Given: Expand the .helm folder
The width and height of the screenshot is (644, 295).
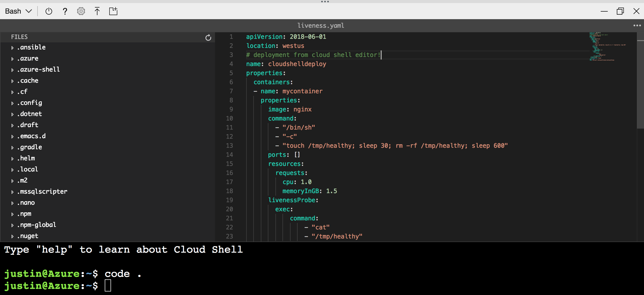Looking at the screenshot, I should [x=12, y=158].
